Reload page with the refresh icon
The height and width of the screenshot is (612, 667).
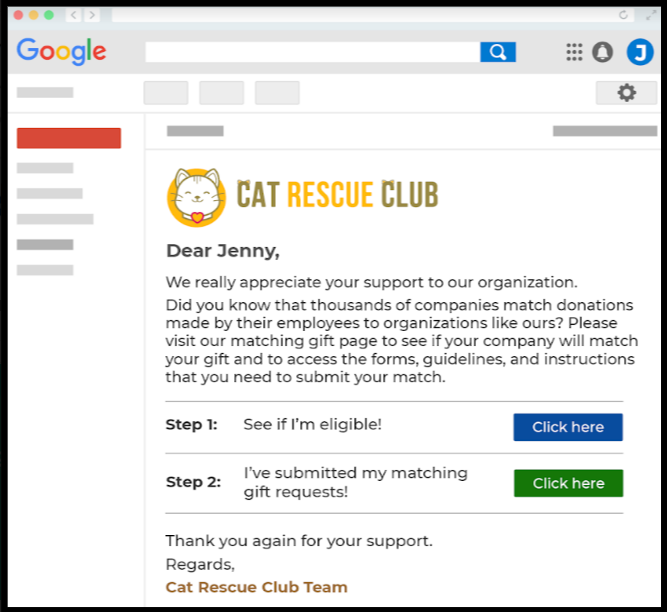623,15
